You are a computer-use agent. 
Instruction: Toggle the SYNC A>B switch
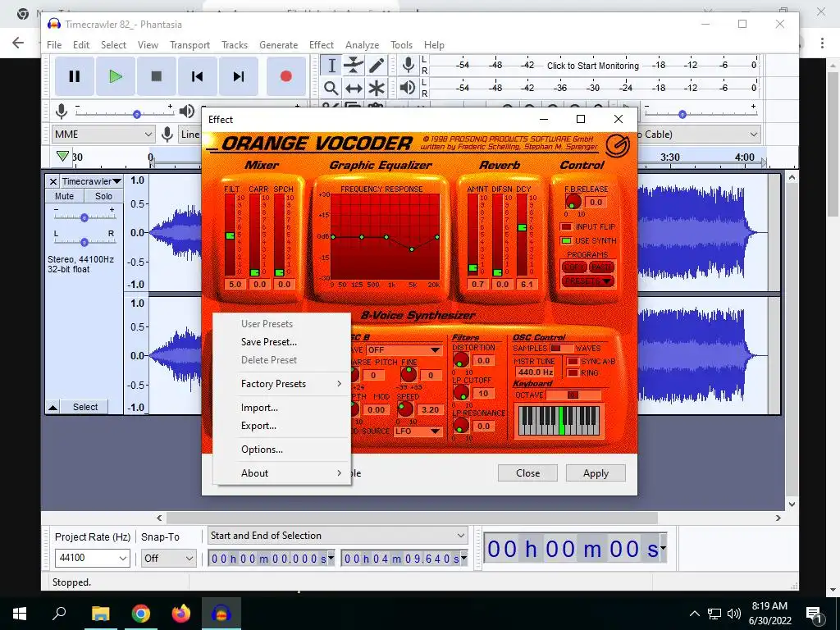pos(573,362)
